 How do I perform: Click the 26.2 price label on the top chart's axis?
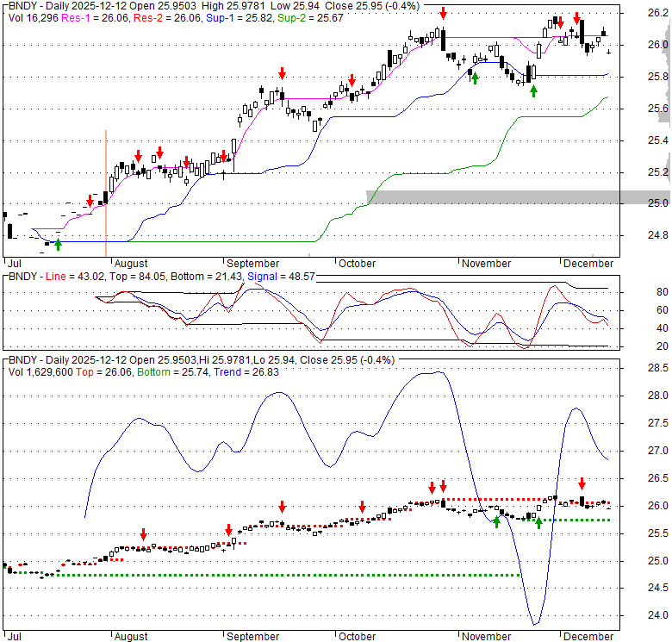(x=658, y=13)
